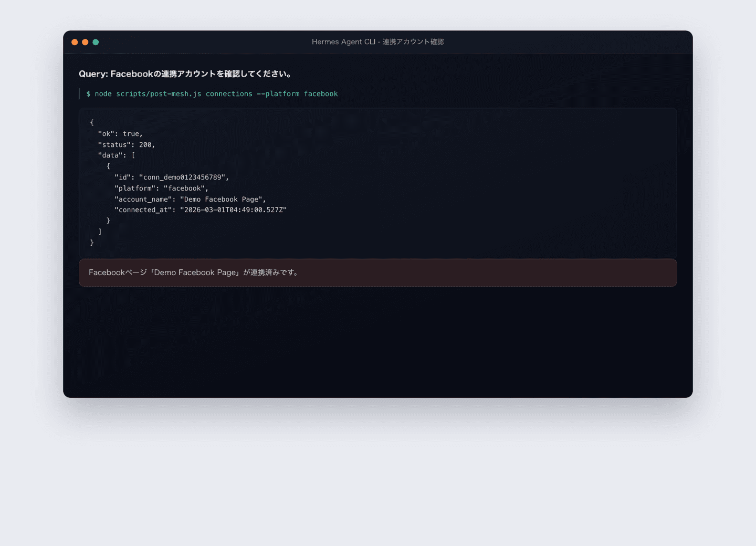Viewport: 756px width, 546px height.
Task: Click the "data": [ opening line
Action: (117, 155)
